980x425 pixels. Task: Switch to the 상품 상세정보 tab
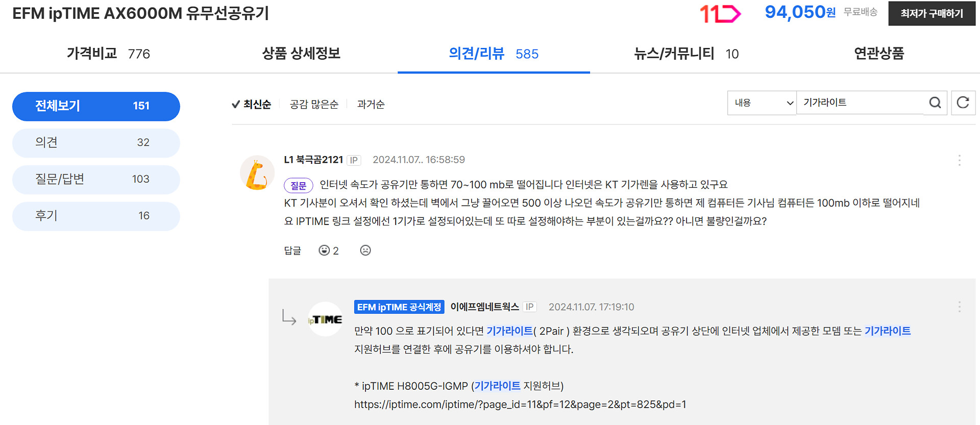(x=301, y=54)
